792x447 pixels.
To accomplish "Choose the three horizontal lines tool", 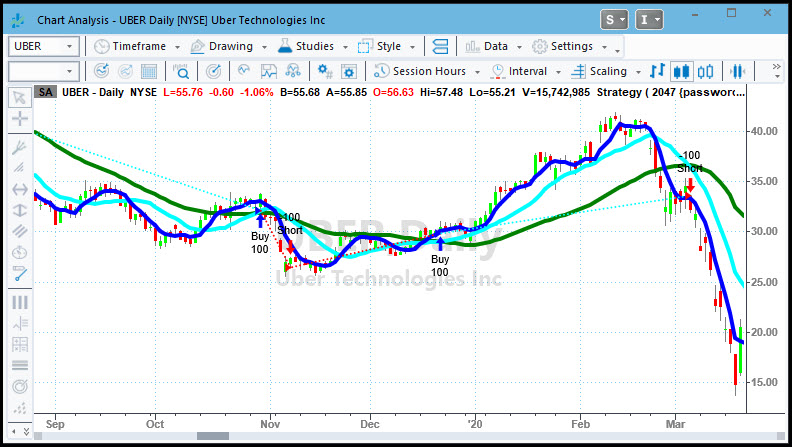I will pyautogui.click(x=20, y=365).
